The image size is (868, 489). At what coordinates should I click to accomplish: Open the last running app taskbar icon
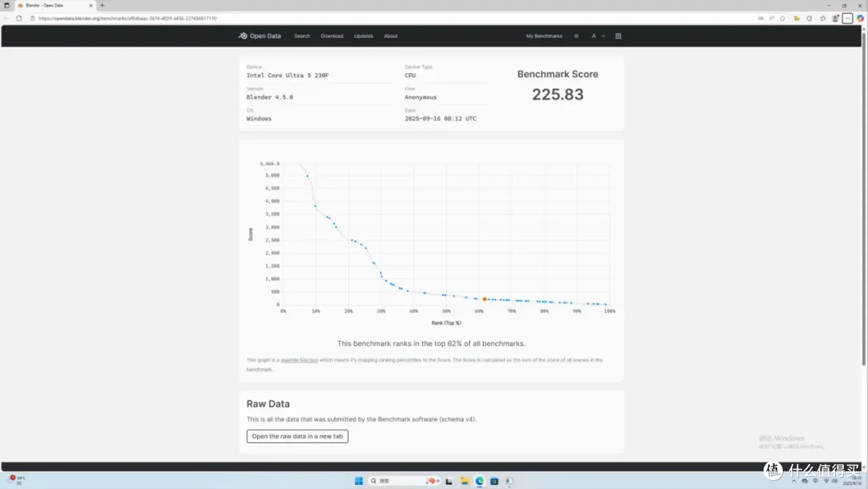click(510, 481)
